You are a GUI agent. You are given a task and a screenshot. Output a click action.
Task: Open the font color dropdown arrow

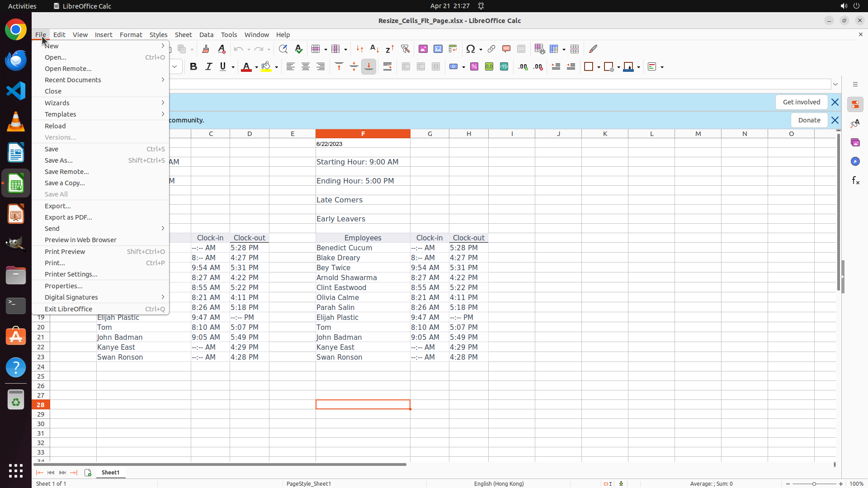(x=256, y=67)
